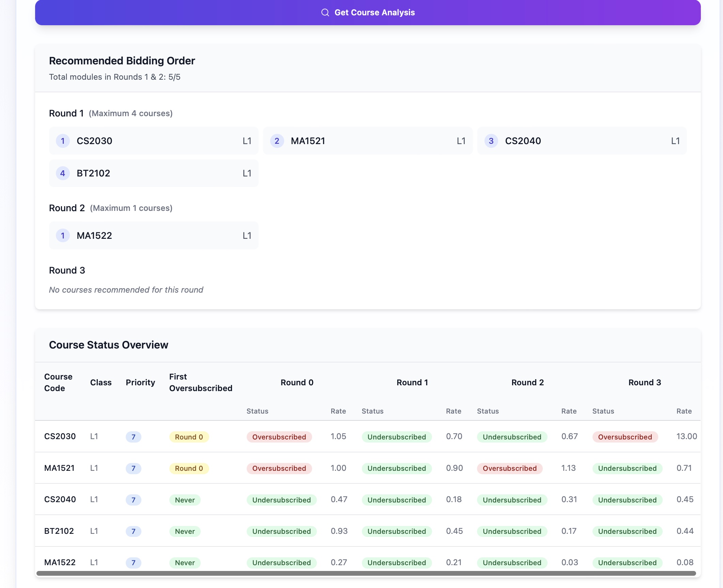Click the Get Course Analysis button

click(368, 13)
